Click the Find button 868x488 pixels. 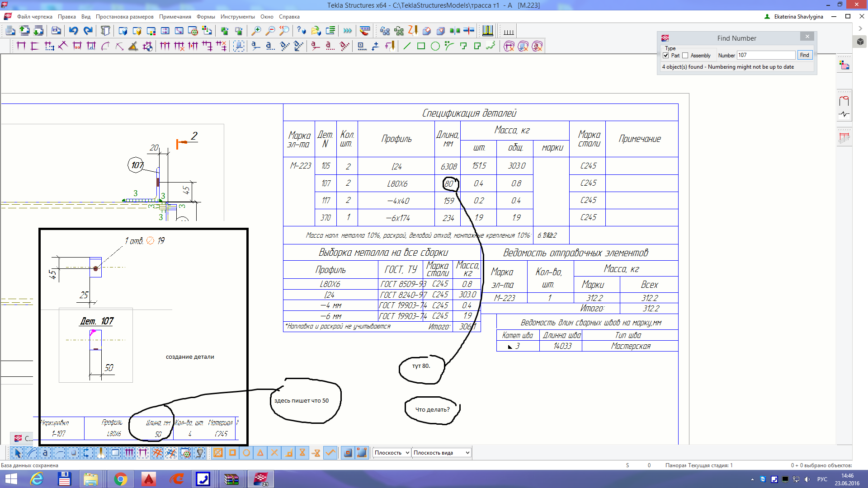pyautogui.click(x=804, y=55)
